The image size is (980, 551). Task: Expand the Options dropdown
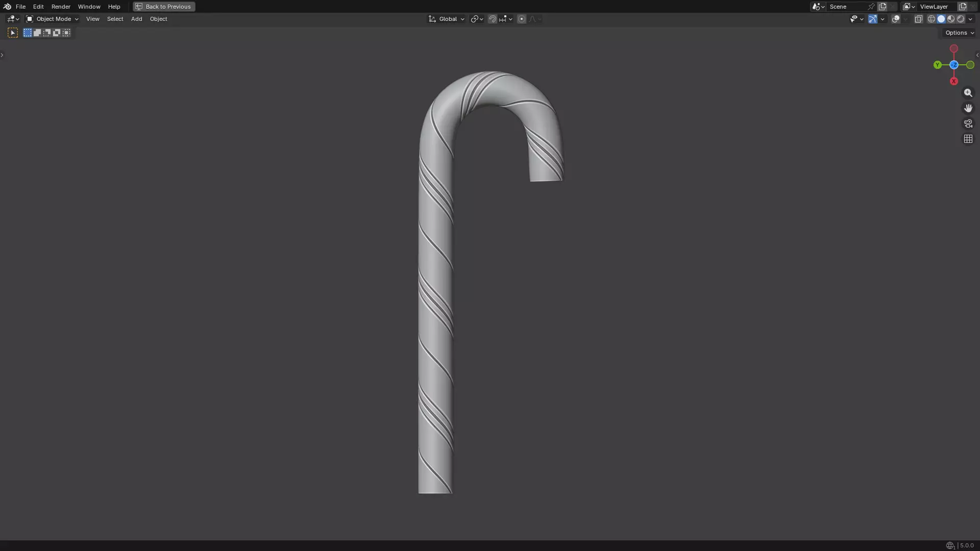coord(959,33)
